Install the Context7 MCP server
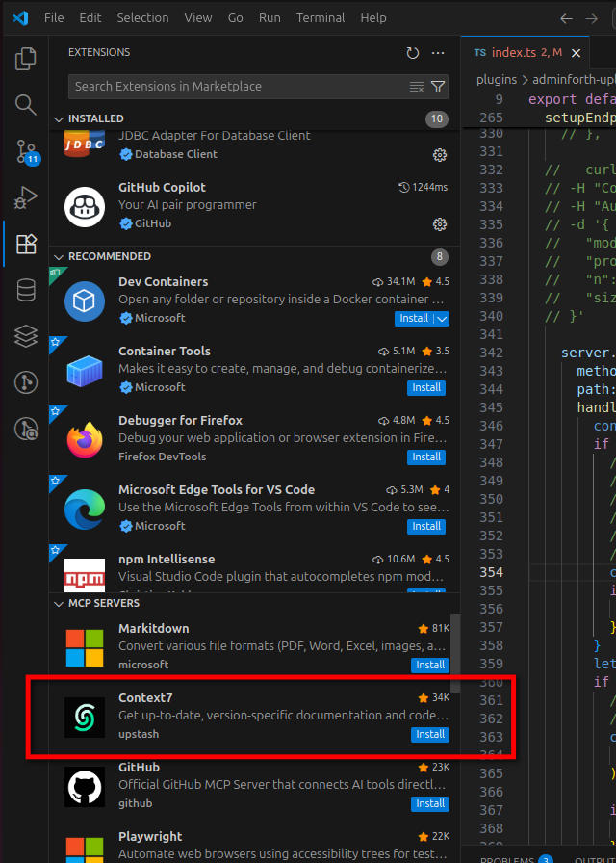The height and width of the screenshot is (863, 616). [429, 734]
